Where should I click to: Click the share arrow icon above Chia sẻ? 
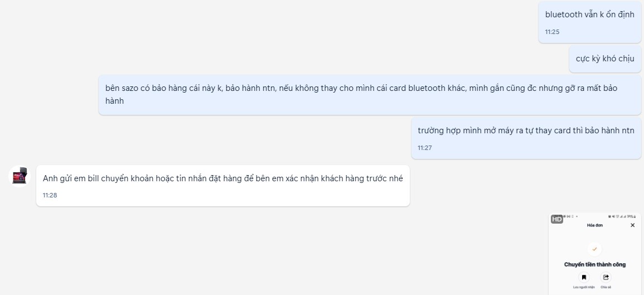[606, 277]
